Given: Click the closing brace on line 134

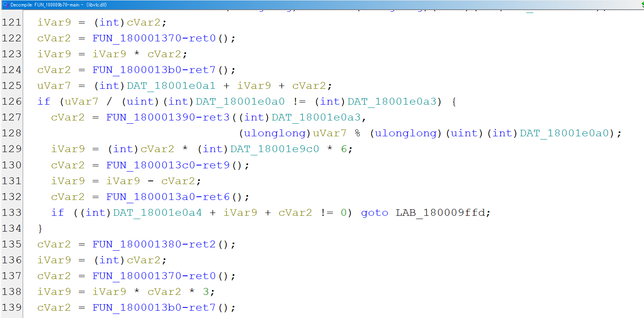Looking at the screenshot, I should pyautogui.click(x=40, y=228).
